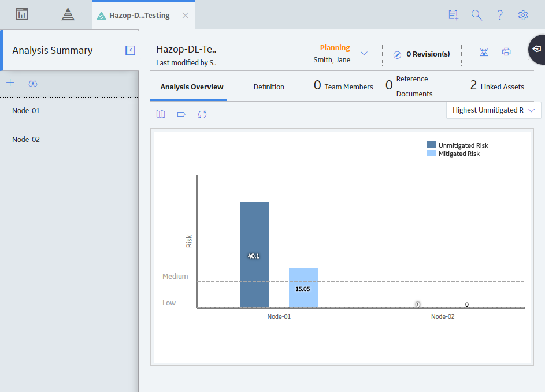Collapse the Analysis Summary panel
The width and height of the screenshot is (545, 392).
[x=130, y=50]
